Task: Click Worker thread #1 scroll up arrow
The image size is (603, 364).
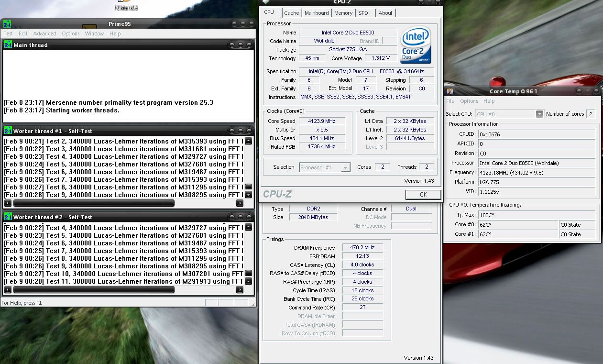Action: point(248,141)
